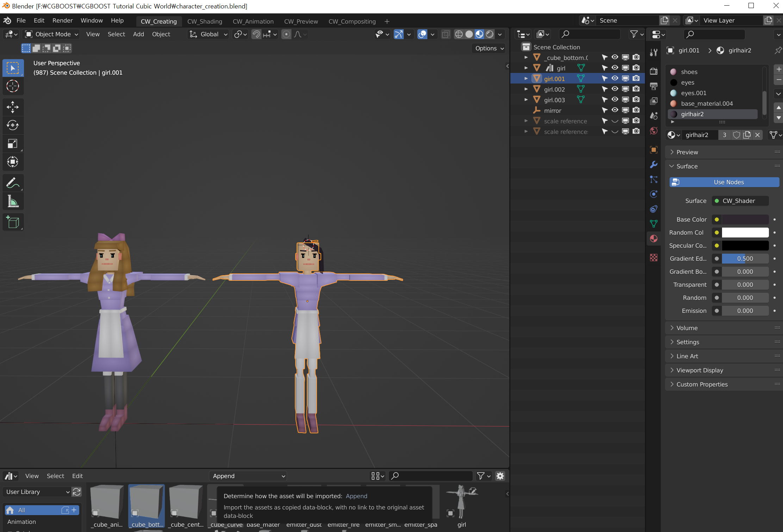Expand the girl.001 tree item
The width and height of the screenshot is (783, 532).
tap(526, 78)
